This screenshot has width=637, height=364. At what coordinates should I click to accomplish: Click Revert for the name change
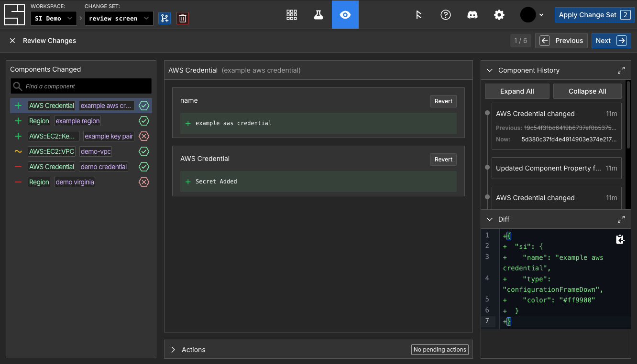[443, 101]
